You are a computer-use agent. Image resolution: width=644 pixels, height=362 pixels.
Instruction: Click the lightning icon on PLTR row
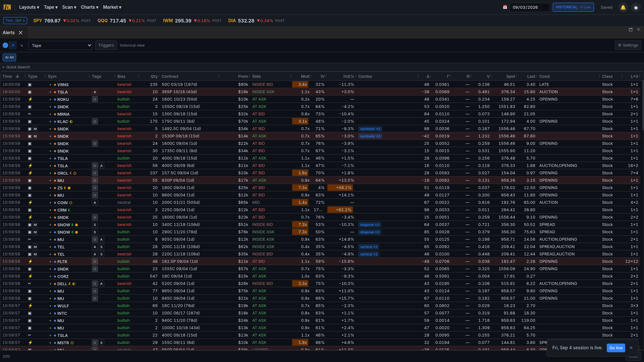(x=30, y=261)
